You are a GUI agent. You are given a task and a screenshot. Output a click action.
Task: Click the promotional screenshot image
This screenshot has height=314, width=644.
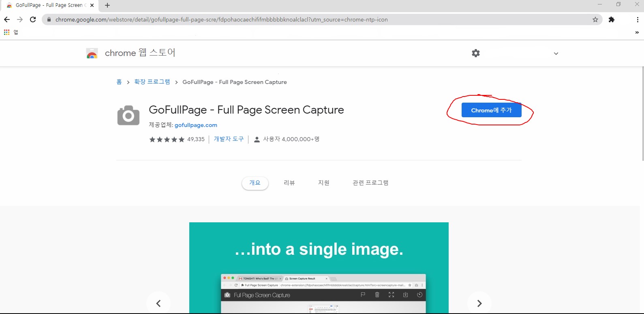pyautogui.click(x=319, y=268)
